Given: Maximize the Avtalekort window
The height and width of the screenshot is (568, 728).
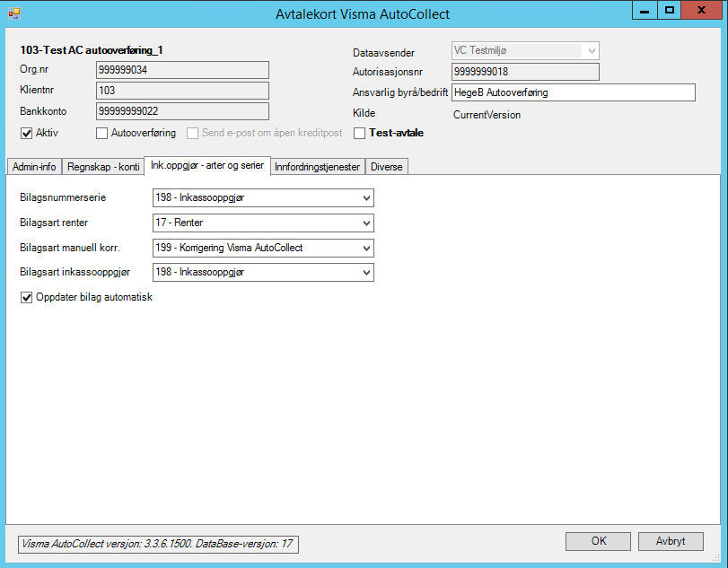Looking at the screenshot, I should 669,10.
